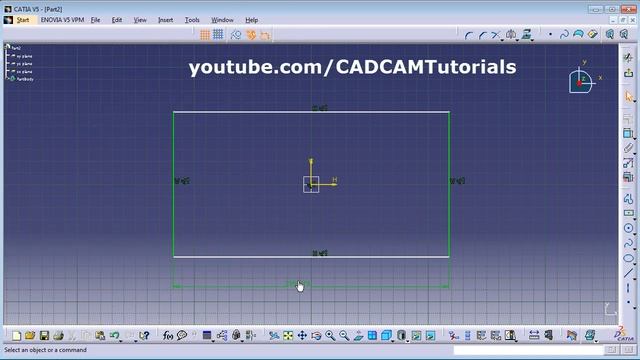Select the Pan view tool
Image resolution: width=640 pixels, height=360 pixels.
tap(302, 336)
